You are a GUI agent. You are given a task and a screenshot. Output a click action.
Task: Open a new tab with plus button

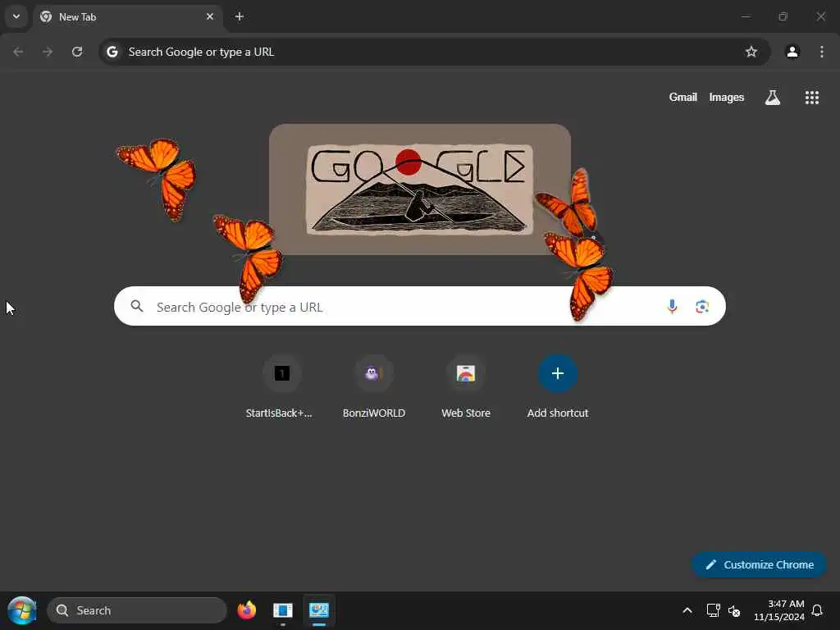(x=240, y=16)
